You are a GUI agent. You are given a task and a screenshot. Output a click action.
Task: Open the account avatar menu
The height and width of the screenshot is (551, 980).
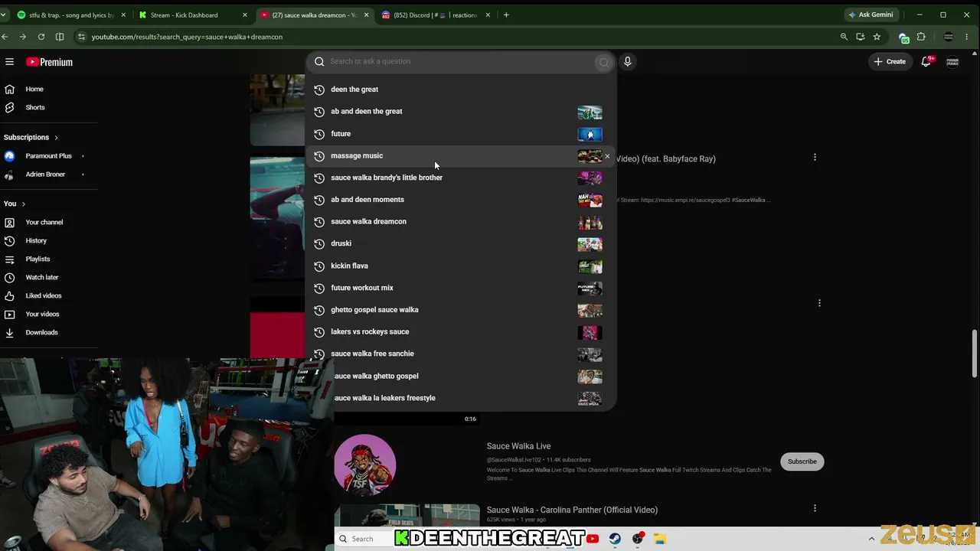click(952, 61)
